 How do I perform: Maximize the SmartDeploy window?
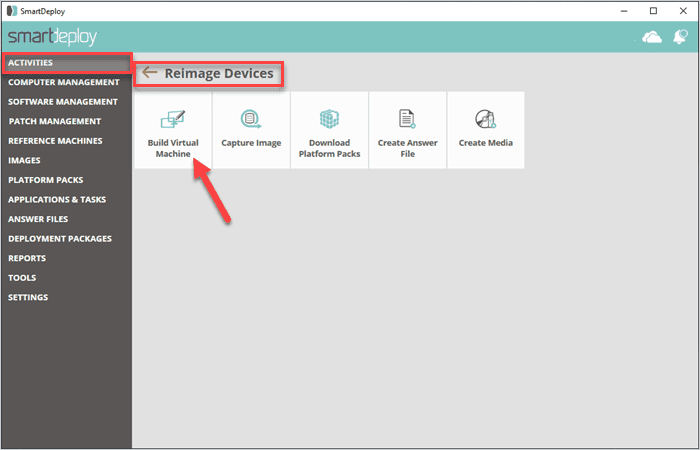654,11
